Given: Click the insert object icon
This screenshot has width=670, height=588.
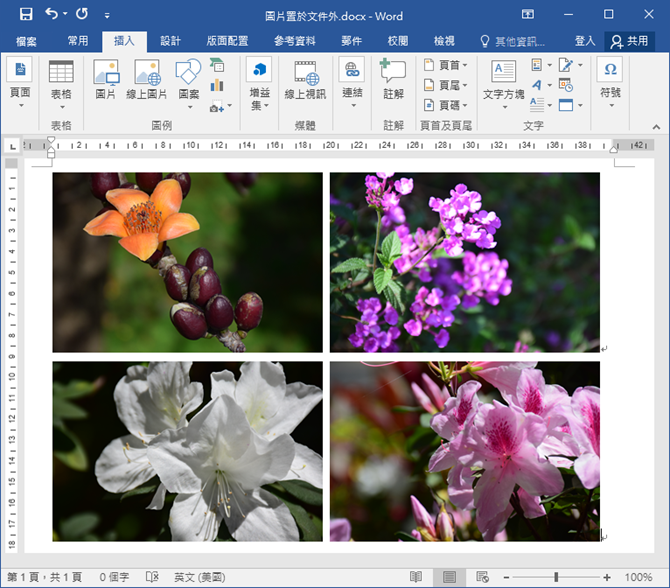Looking at the screenshot, I should [x=566, y=105].
